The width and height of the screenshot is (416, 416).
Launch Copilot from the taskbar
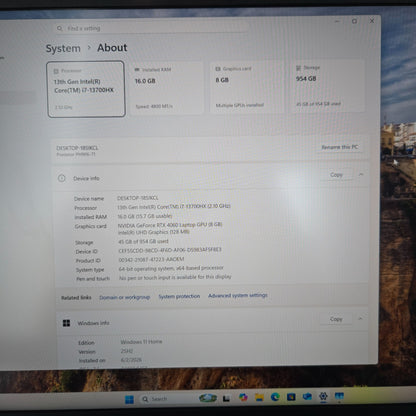click(x=243, y=397)
